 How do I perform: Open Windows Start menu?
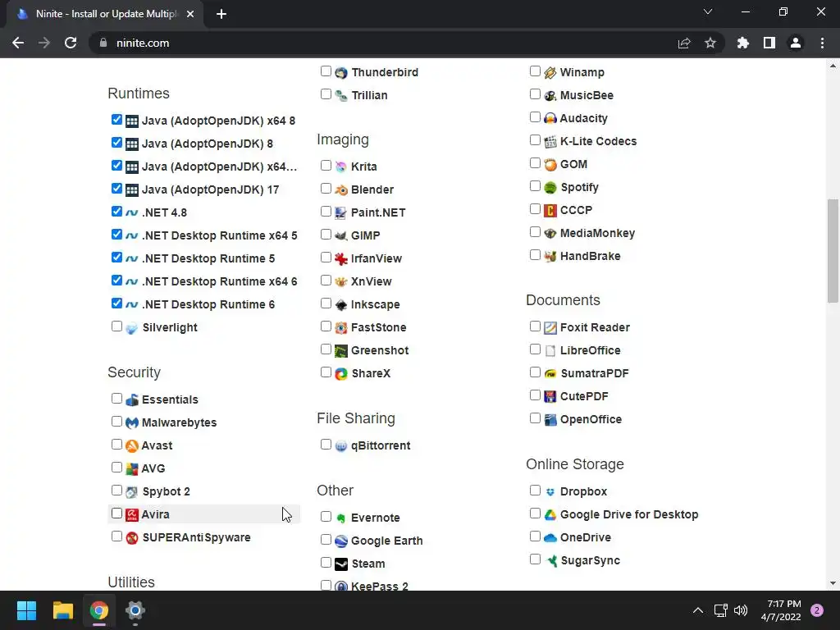tap(26, 610)
